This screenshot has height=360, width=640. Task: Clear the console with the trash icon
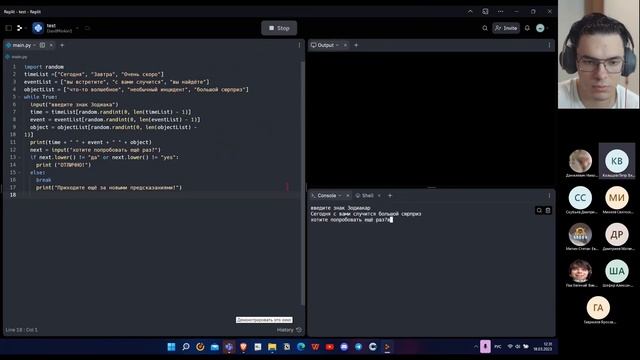(x=548, y=210)
